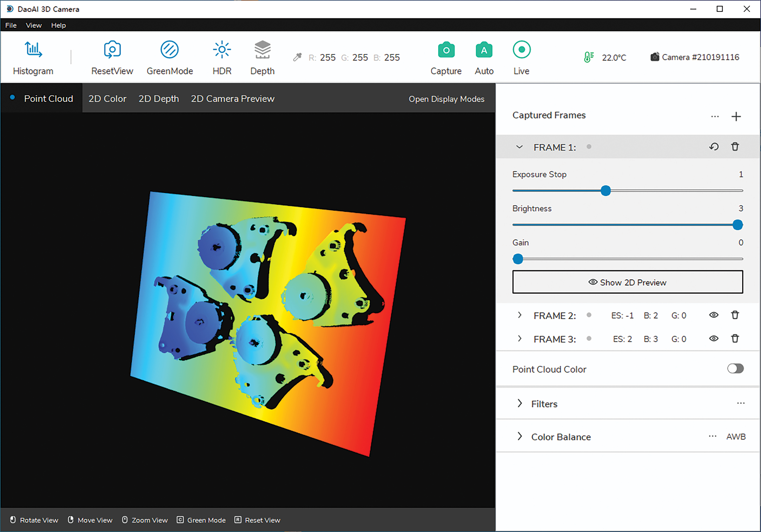
Task: Enable GreenMode from the toolbar
Action: click(x=169, y=50)
